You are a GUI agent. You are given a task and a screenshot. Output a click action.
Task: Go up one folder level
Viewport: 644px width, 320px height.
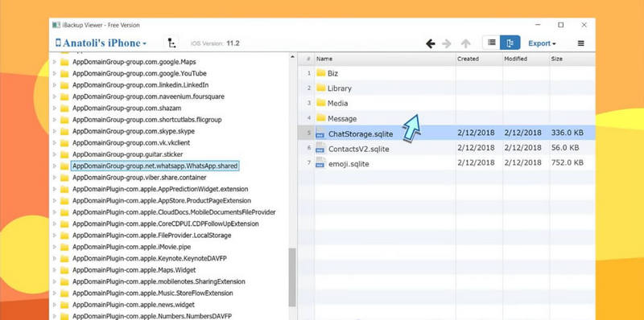pyautogui.click(x=465, y=43)
